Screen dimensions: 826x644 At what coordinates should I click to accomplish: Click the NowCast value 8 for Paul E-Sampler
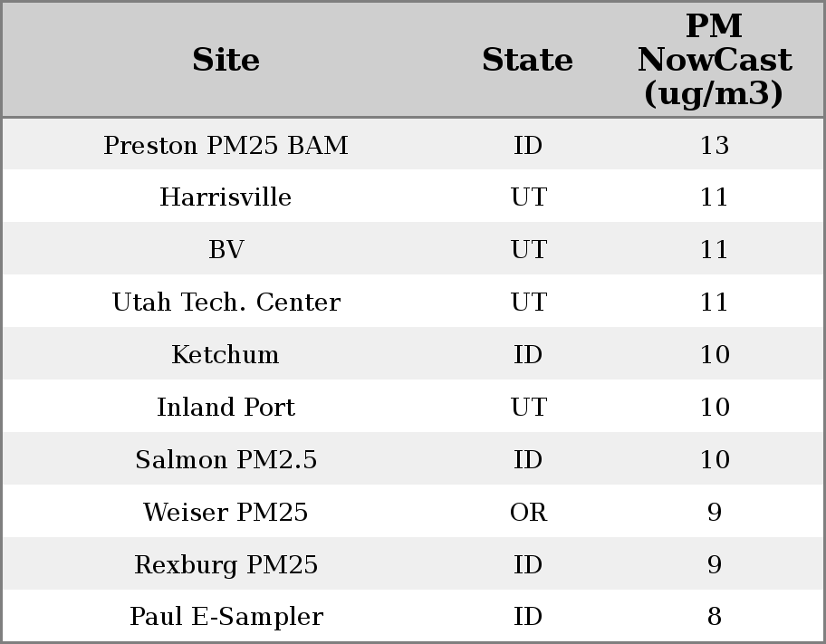[714, 617]
